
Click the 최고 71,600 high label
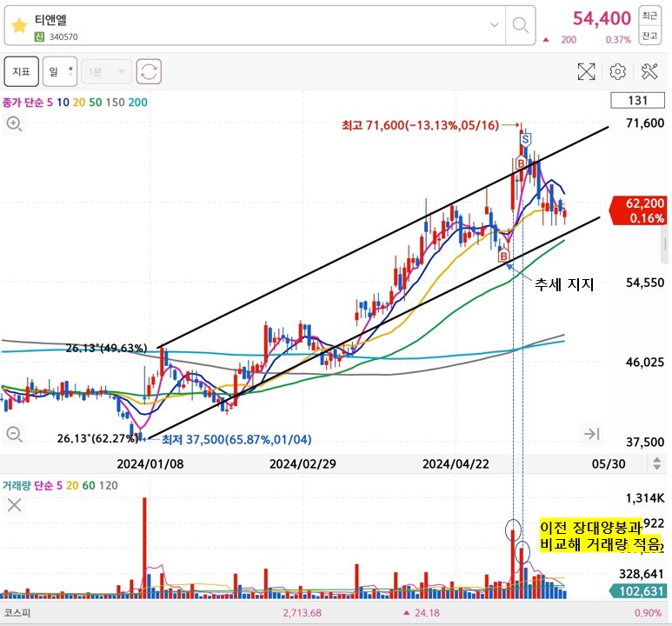(x=420, y=125)
